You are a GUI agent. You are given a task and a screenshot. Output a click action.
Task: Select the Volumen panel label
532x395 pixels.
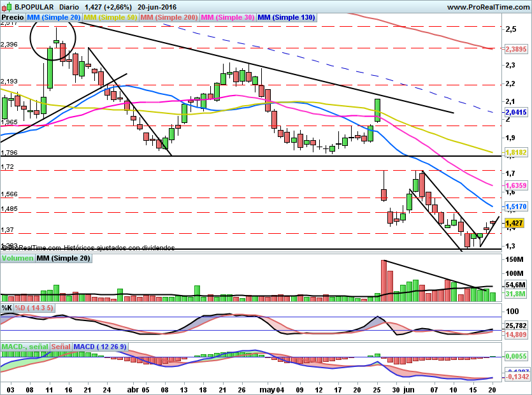click(x=18, y=258)
